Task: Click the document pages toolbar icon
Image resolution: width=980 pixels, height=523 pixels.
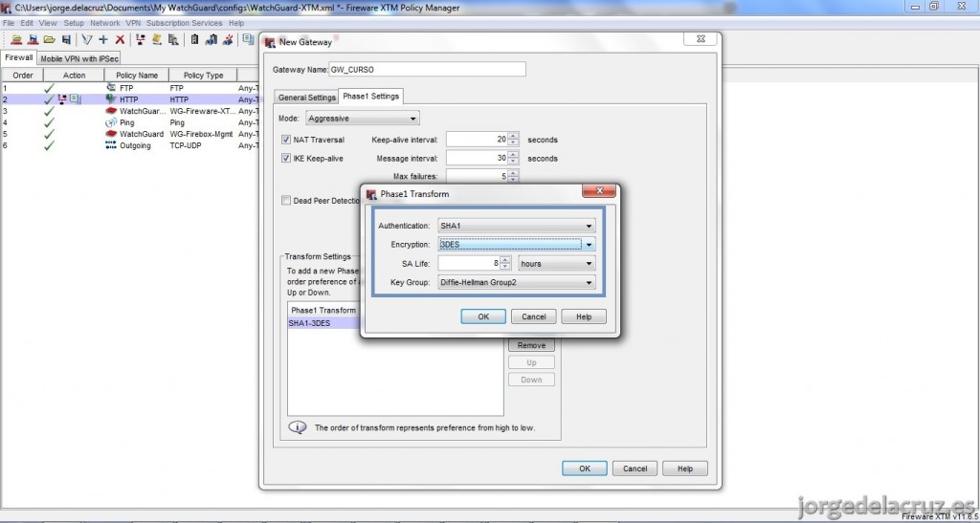Action: (248, 39)
